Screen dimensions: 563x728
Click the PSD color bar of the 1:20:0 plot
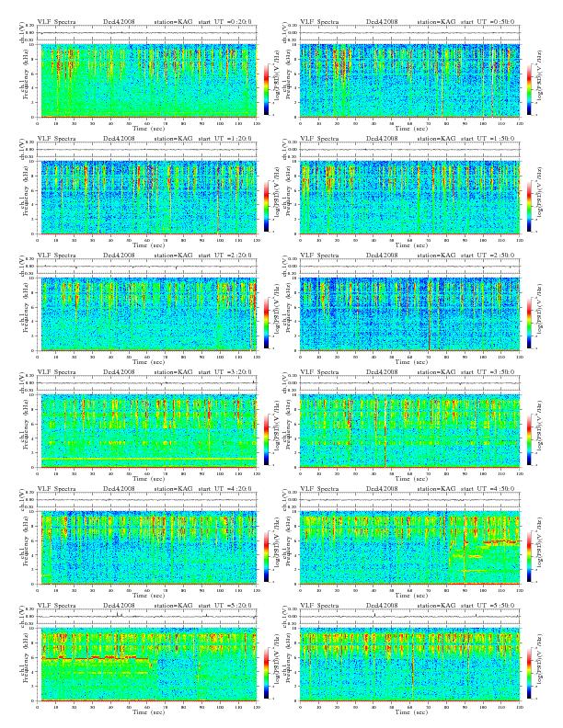pos(266,206)
